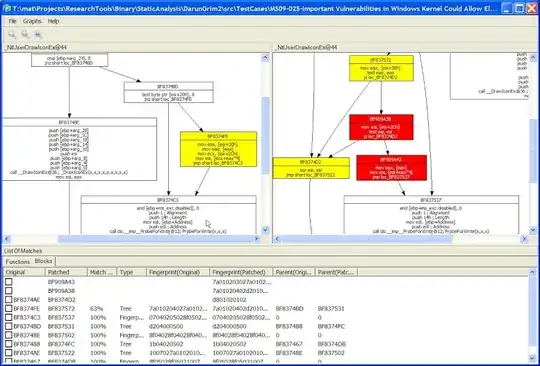Viewport: 540px width, 366px height.
Task: Select red block BF909A38 in right graph
Action: 381,127
